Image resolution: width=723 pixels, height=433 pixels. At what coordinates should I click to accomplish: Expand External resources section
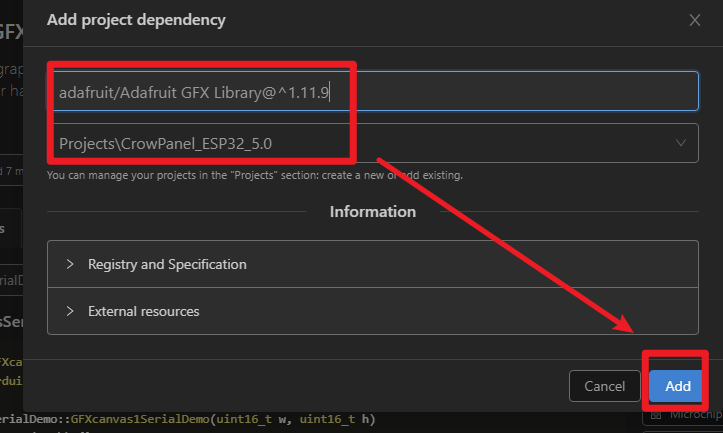373,311
